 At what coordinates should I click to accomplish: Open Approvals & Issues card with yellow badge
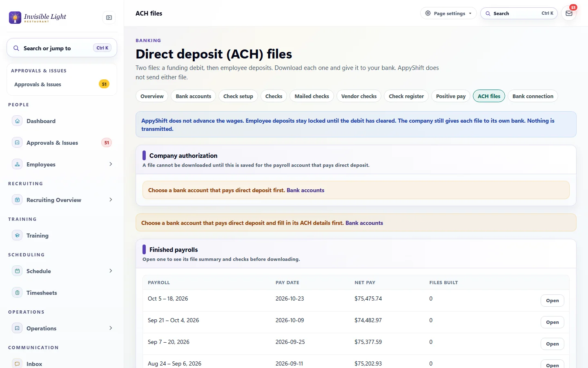pos(62,84)
